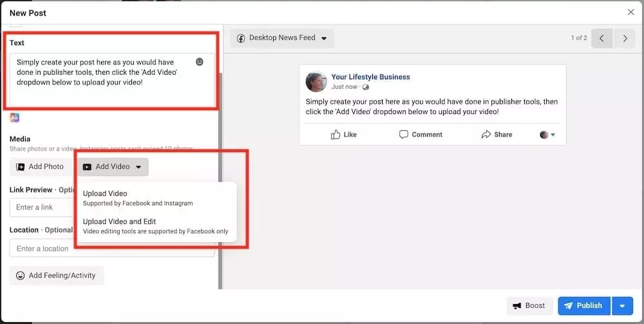Screen dimensions: 644x324
Task: Click the Add Photo button
Action: [x=40, y=167]
